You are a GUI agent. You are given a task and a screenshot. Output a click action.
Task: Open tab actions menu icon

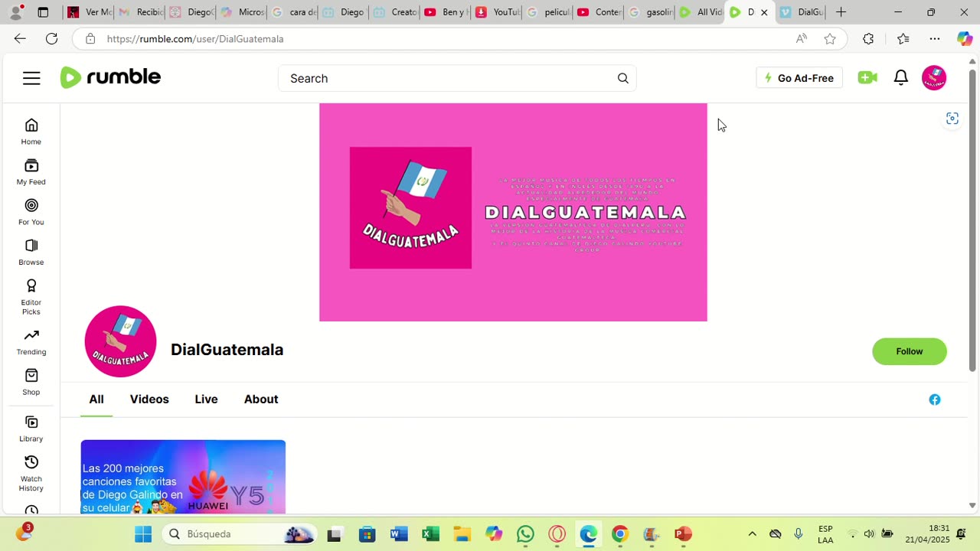coord(43,12)
